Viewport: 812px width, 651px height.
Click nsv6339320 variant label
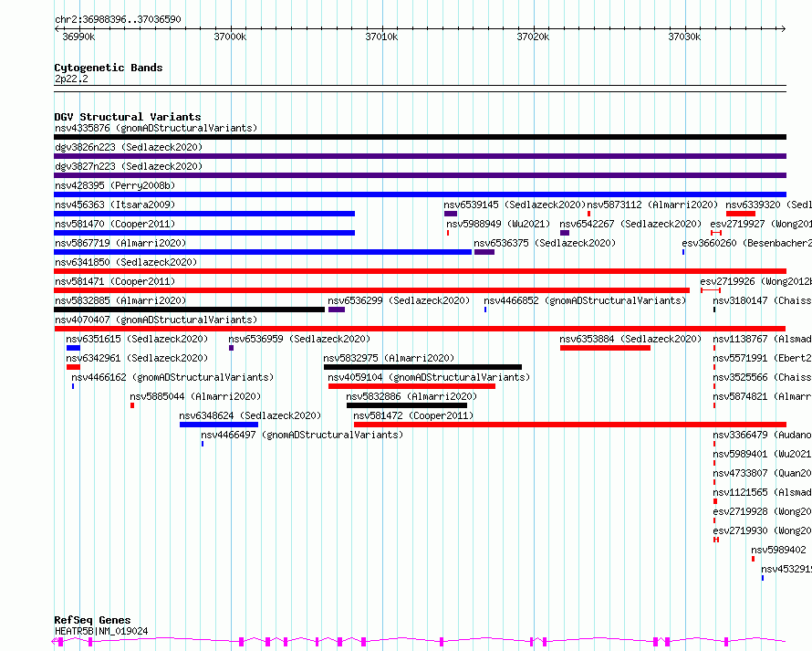(x=768, y=205)
